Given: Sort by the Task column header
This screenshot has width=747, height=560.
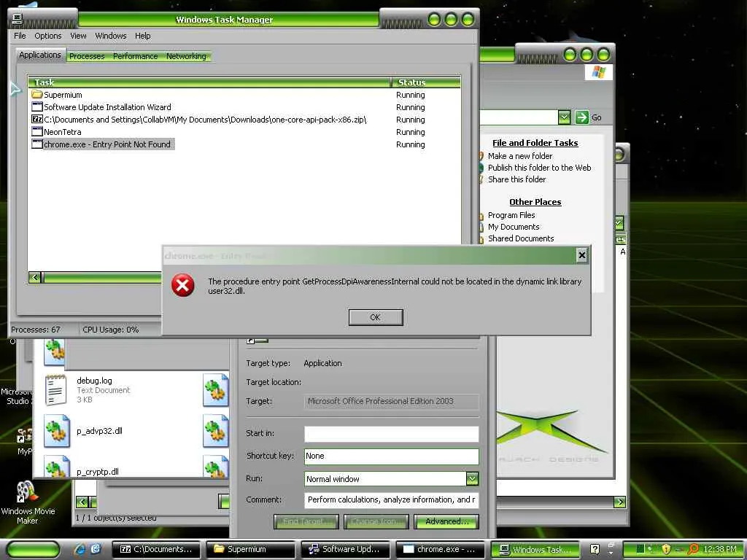Looking at the screenshot, I should click(x=209, y=82).
